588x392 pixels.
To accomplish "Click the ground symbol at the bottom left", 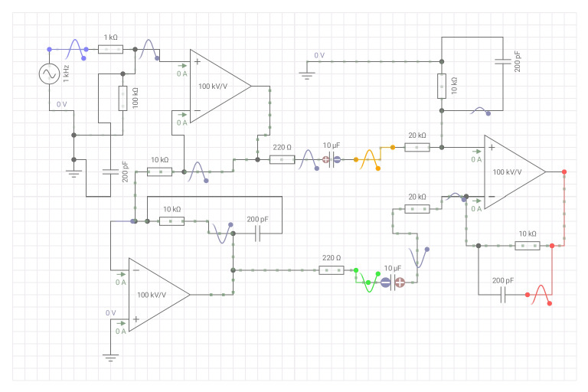I will click(110, 358).
